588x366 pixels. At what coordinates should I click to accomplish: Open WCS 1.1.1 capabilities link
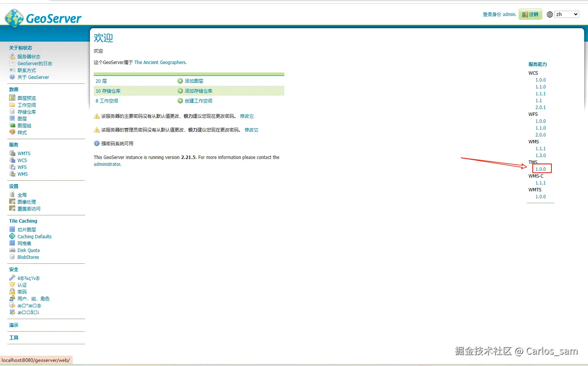[x=540, y=94]
